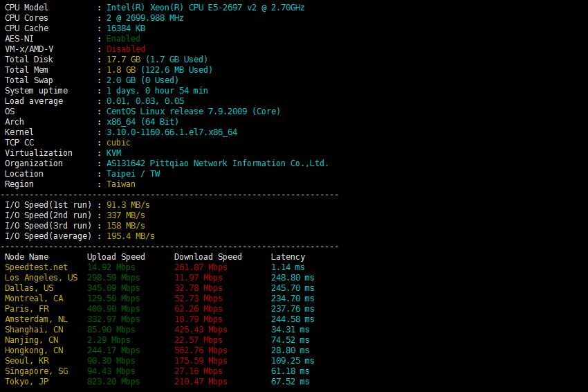Click the 2nd run I/O speed 337 MB/s
Screen dimensions: 588x392
(x=126, y=215)
